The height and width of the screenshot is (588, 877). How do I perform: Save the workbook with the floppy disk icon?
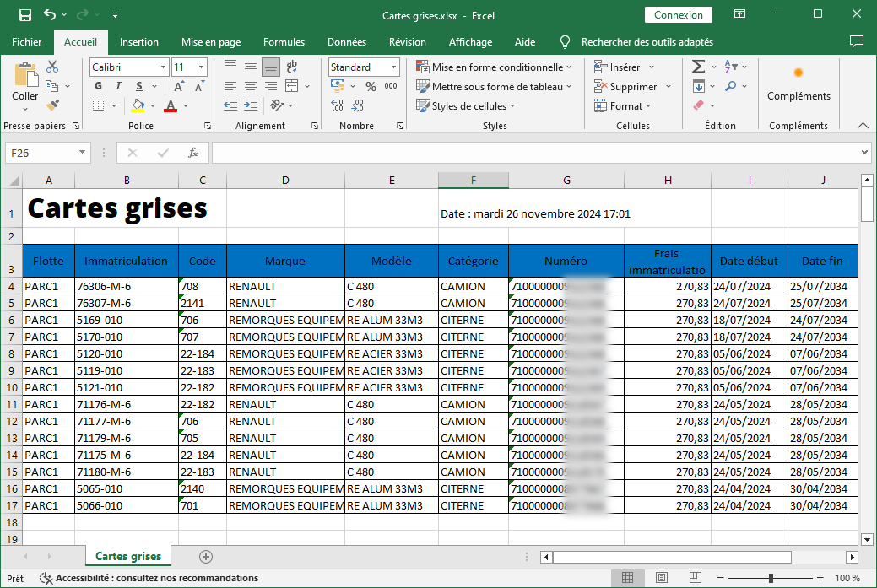coord(25,15)
